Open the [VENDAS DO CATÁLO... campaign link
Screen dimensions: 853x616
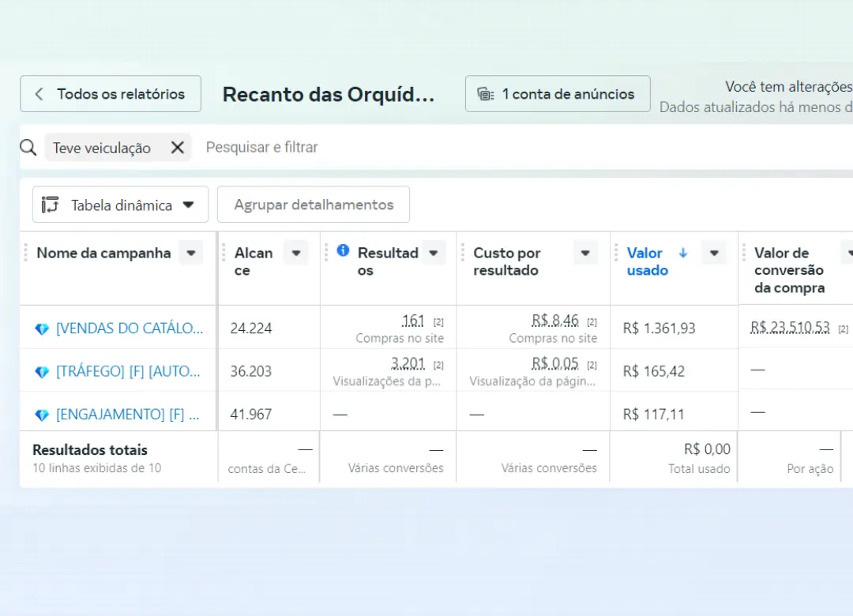[130, 329]
